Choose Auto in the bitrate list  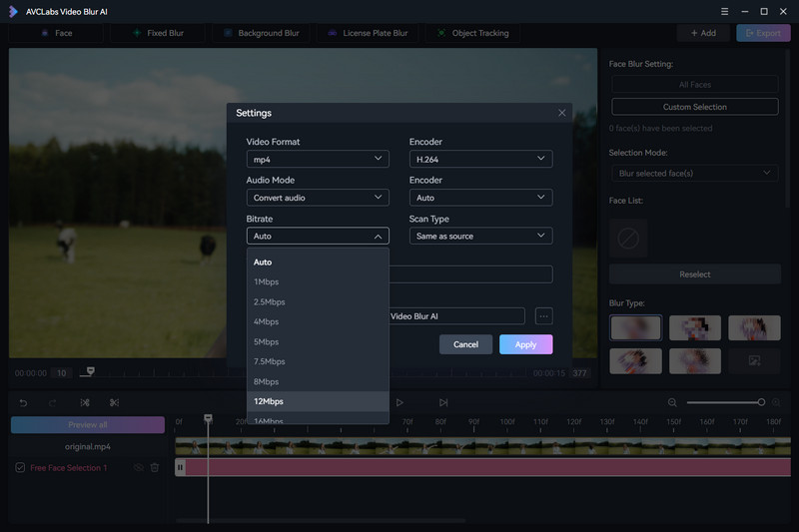(x=318, y=263)
